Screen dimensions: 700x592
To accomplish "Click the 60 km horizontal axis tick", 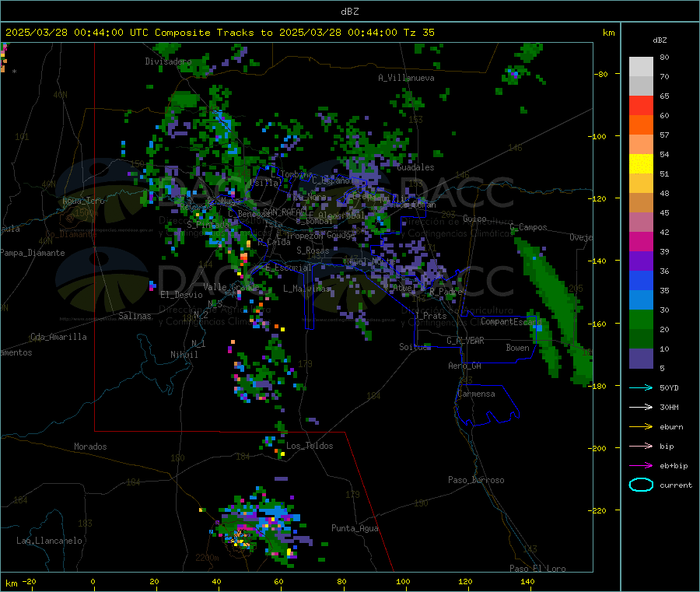I will coord(278,581).
